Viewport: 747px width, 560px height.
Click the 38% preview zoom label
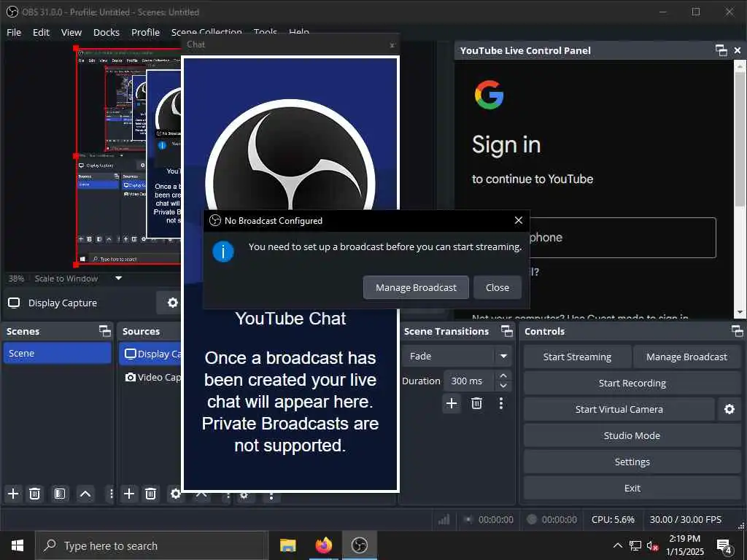[16, 278]
